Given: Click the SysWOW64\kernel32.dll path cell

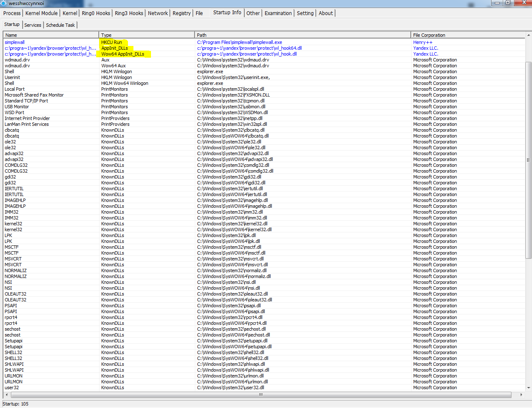Looking at the screenshot, I should 234,229.
